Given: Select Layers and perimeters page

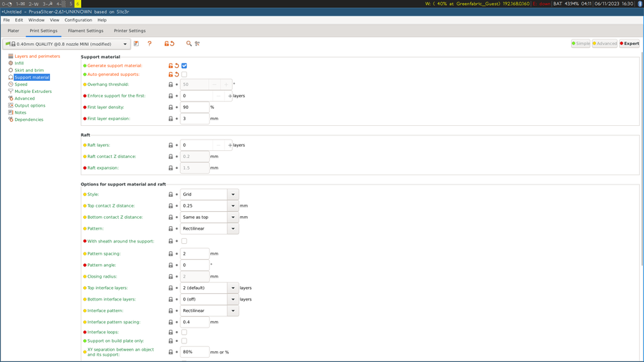Looking at the screenshot, I should click(x=37, y=57).
